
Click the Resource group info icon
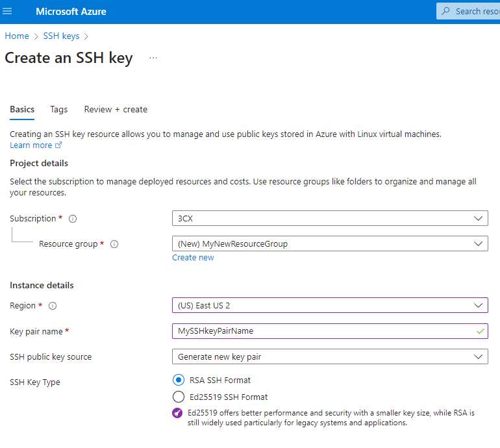(x=114, y=245)
